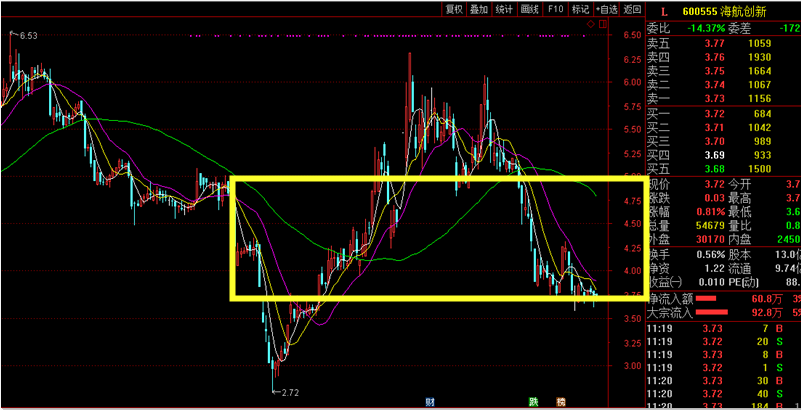
Task: Open F10 company information
Action: [556, 10]
